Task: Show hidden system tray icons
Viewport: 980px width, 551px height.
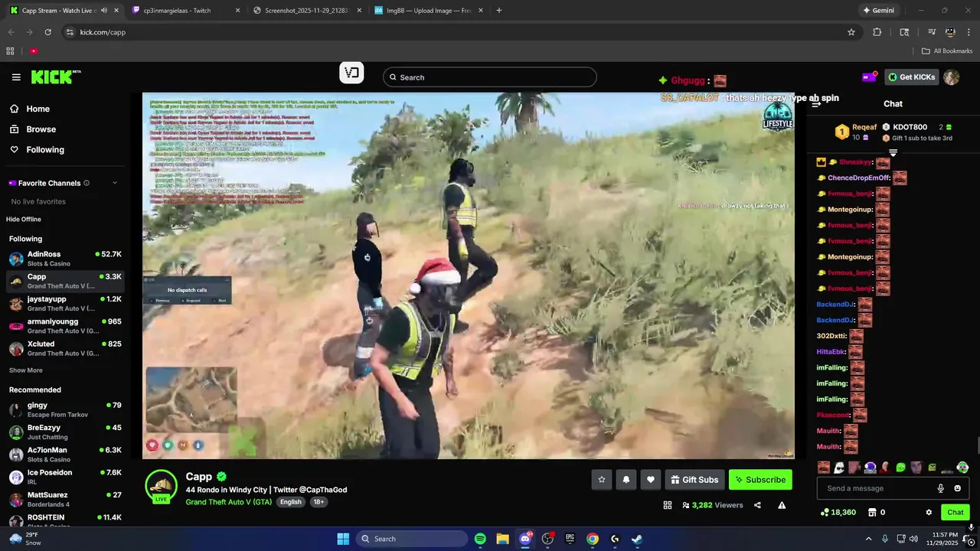Action: coord(868,539)
